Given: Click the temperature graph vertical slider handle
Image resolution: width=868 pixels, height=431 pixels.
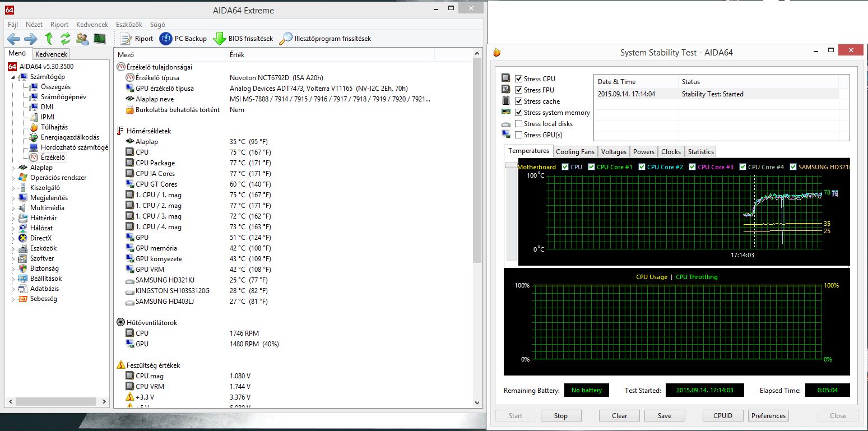Looking at the screenshot, I should click(x=511, y=166).
